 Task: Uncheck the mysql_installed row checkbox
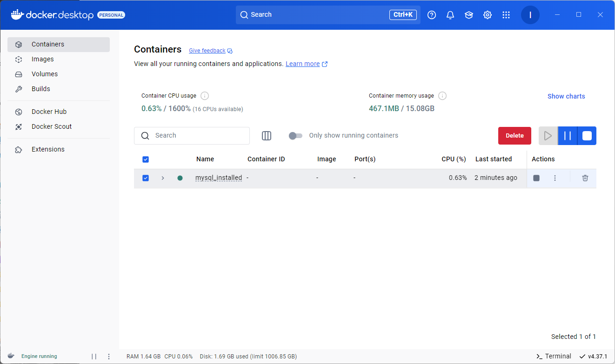(x=146, y=178)
